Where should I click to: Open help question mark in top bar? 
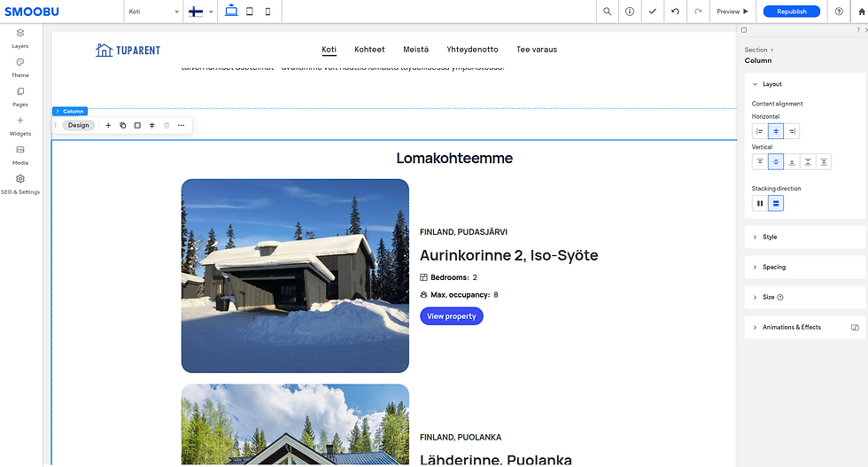pyautogui.click(x=840, y=12)
